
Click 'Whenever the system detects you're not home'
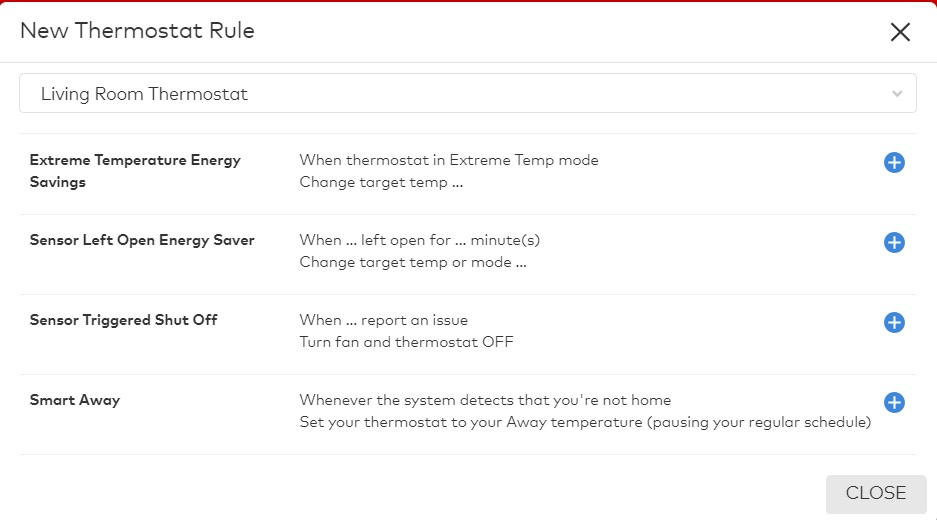(x=485, y=400)
